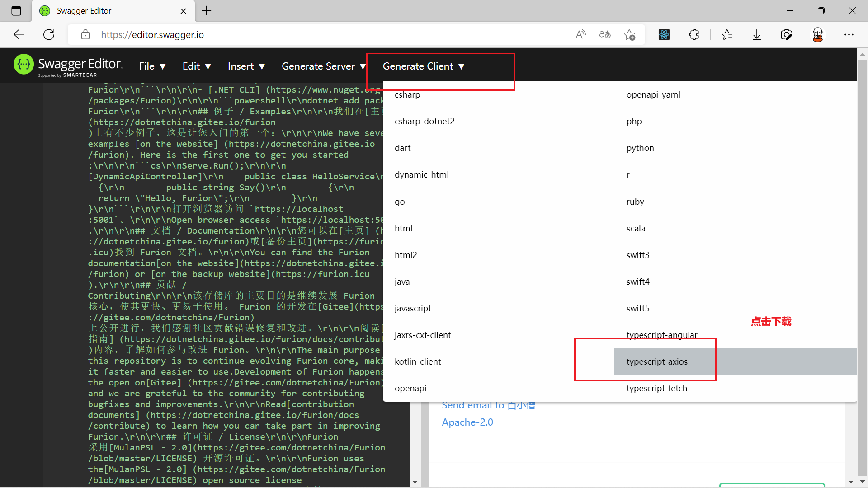
Task: Open the browser Settings and more menu
Action: coord(849,34)
